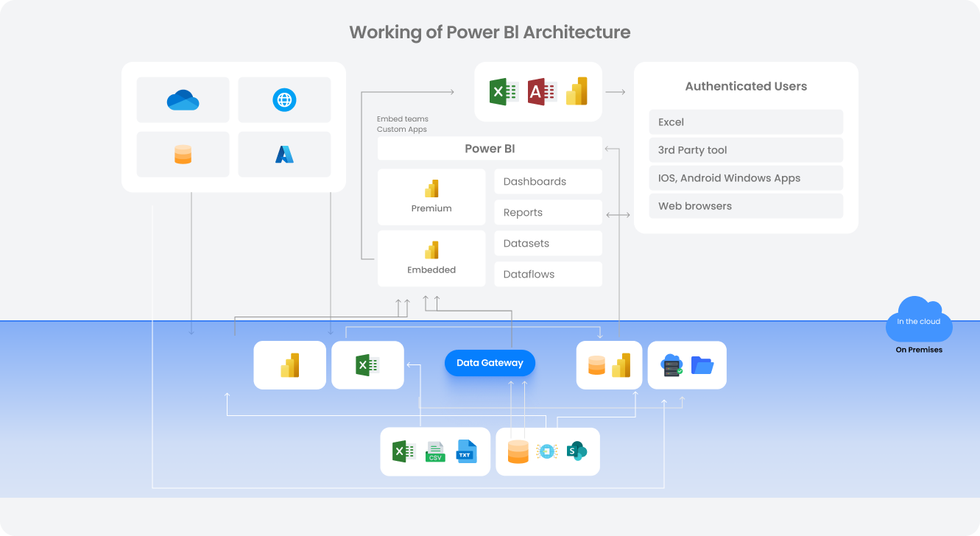The height and width of the screenshot is (536, 980).
Task: Click the Embedded Power BI icon
Action: (x=431, y=250)
